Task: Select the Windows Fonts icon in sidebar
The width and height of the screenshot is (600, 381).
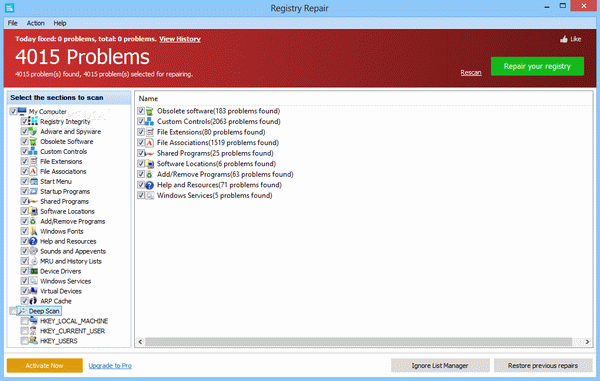Action: click(33, 231)
